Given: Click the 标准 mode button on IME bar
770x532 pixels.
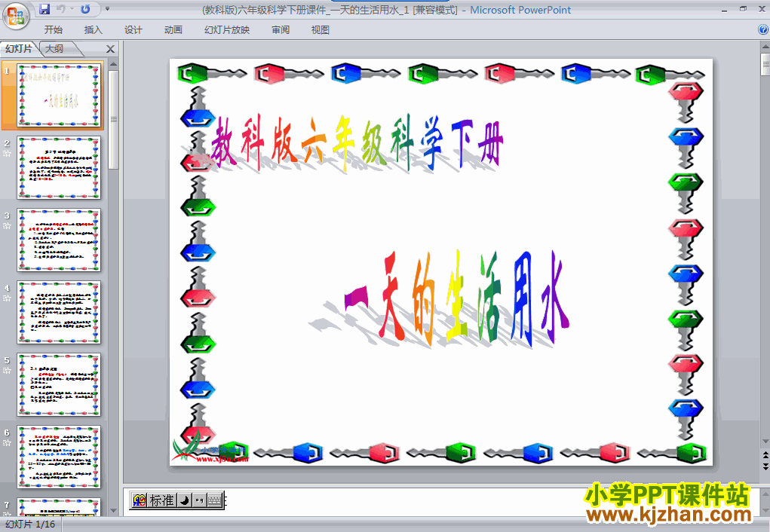Looking at the screenshot, I should point(161,500).
